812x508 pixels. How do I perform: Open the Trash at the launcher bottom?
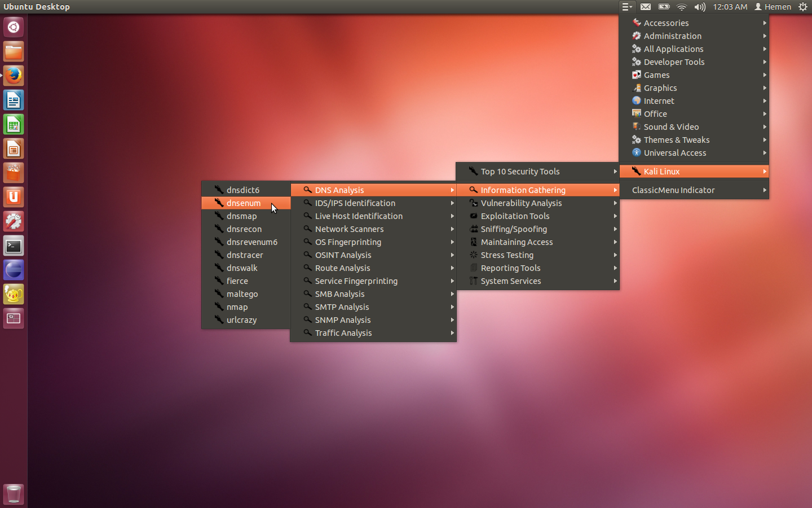[14, 494]
